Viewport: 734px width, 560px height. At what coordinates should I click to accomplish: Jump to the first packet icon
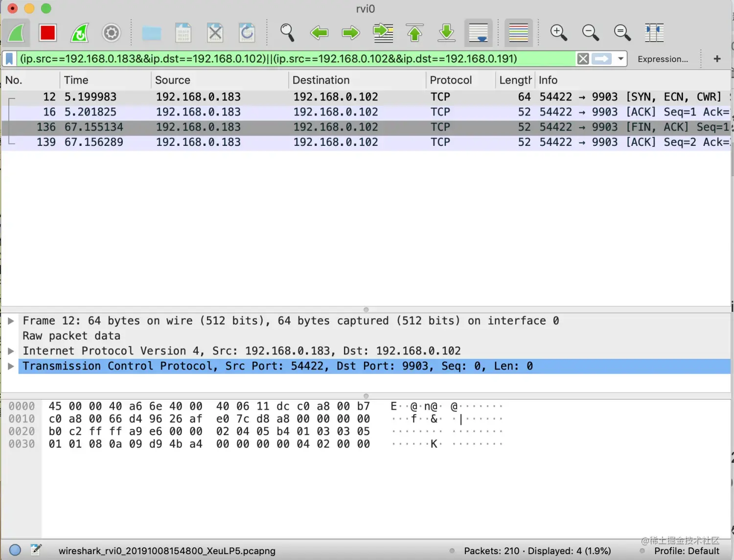pos(414,33)
